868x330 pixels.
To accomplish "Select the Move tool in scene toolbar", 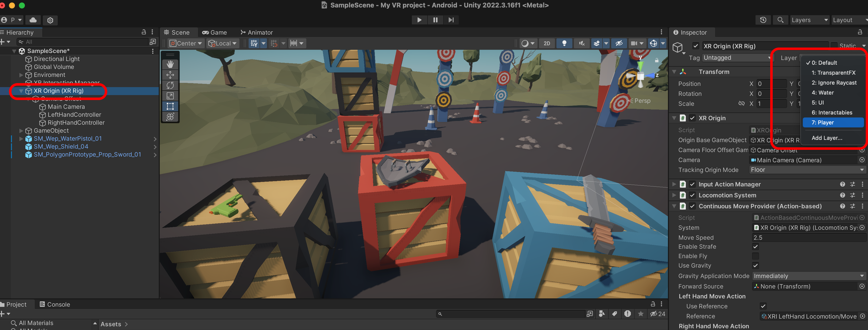I will (x=170, y=75).
